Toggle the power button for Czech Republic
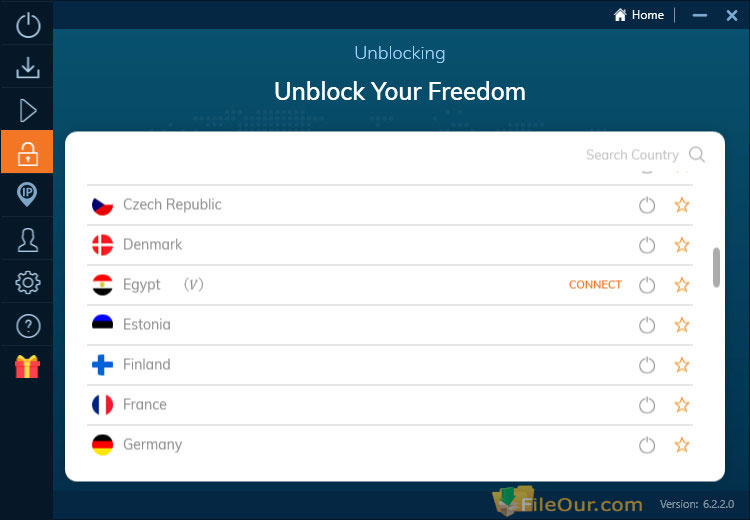Viewport: 750px width, 520px height. point(647,205)
